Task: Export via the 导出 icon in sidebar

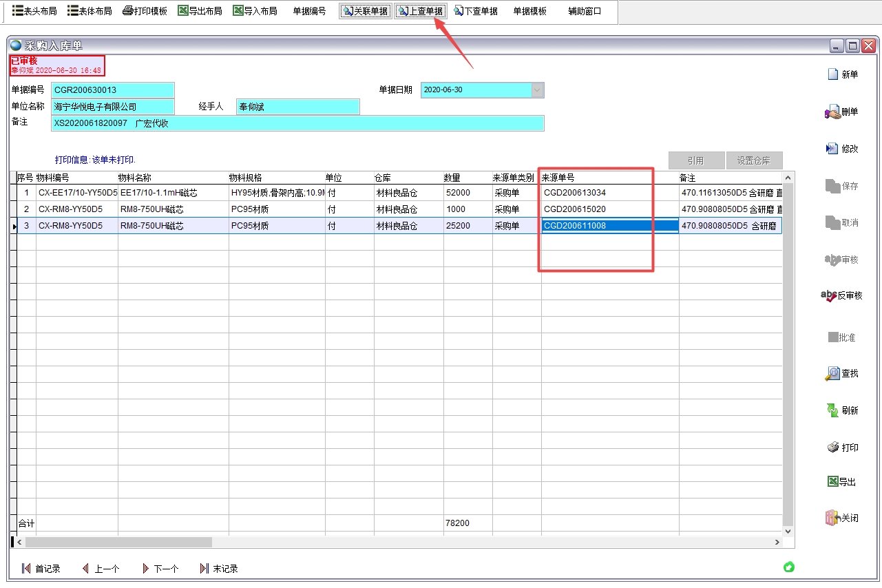Action: (x=832, y=482)
